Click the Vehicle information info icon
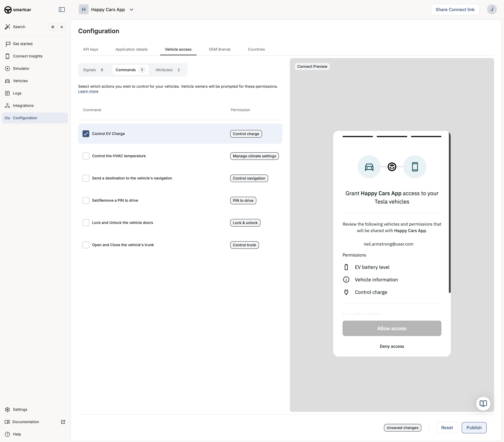Image resolution: width=504 pixels, height=442 pixels. coord(346,280)
